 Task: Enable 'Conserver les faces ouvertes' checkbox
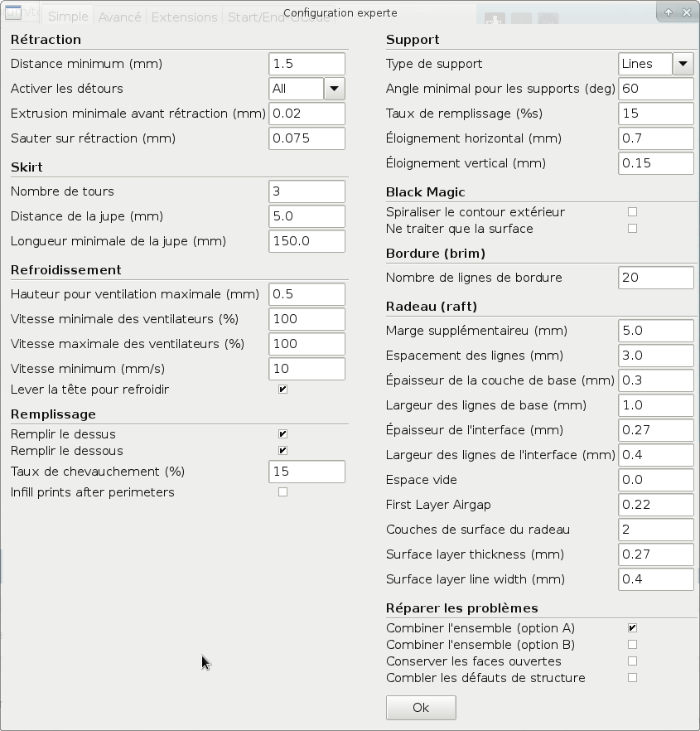(632, 661)
